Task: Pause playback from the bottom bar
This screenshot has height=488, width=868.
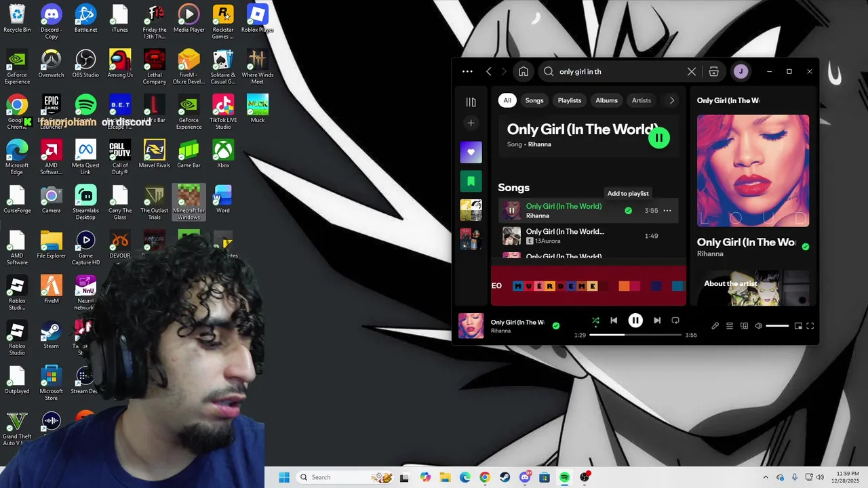Action: click(x=635, y=321)
